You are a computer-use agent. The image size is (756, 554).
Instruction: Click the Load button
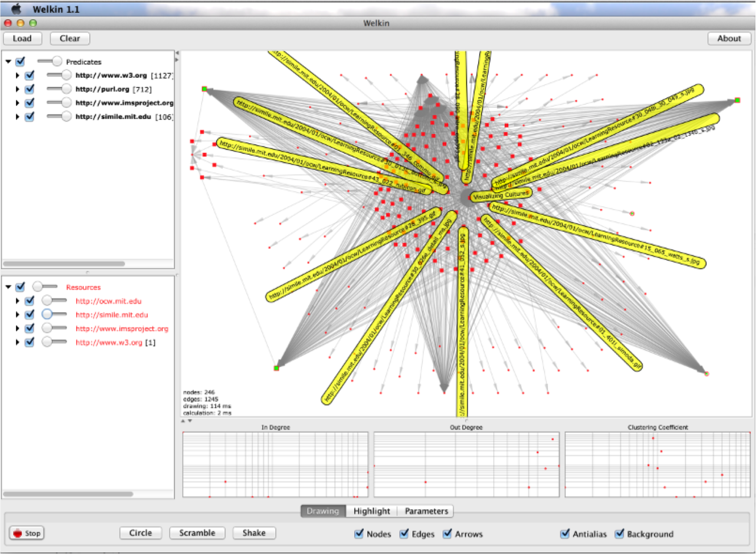(22, 39)
